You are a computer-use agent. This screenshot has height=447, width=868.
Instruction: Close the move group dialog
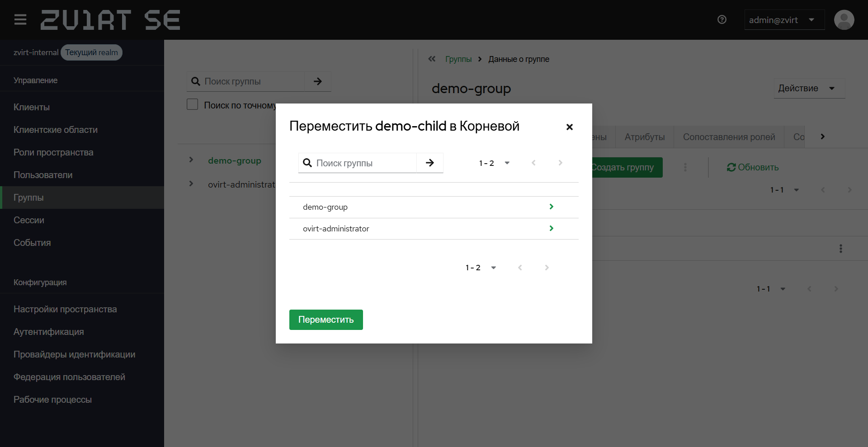point(570,127)
